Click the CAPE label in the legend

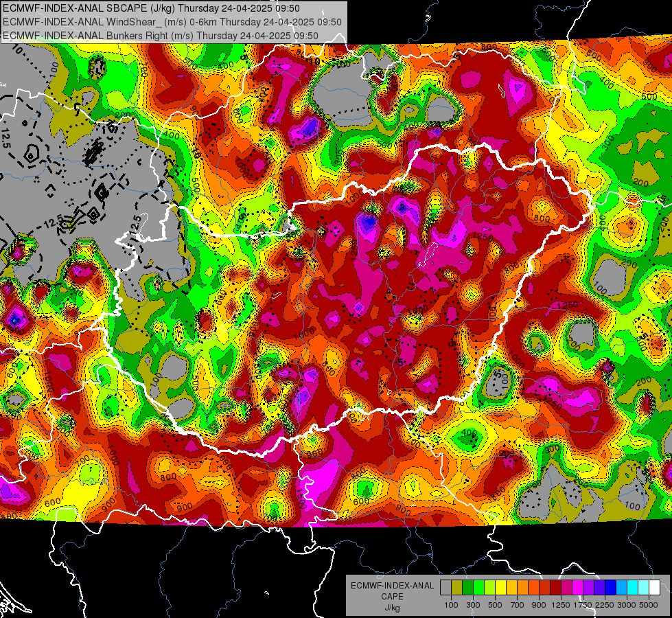pos(392,597)
